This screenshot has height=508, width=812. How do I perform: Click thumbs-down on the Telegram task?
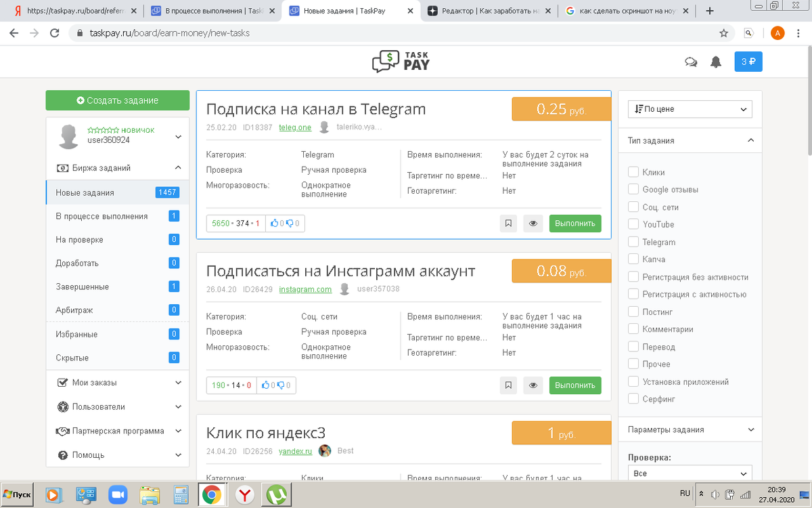pos(290,224)
